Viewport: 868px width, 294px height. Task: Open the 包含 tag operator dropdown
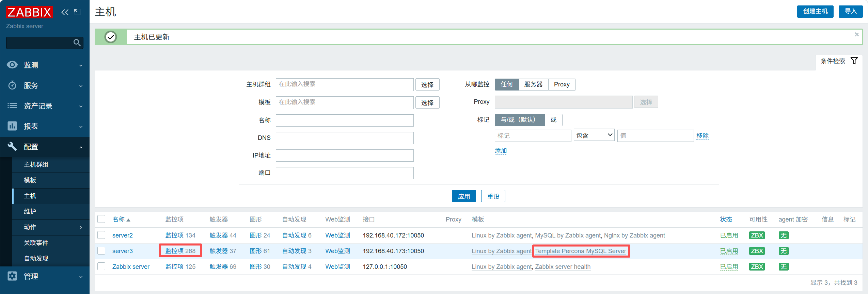(594, 135)
